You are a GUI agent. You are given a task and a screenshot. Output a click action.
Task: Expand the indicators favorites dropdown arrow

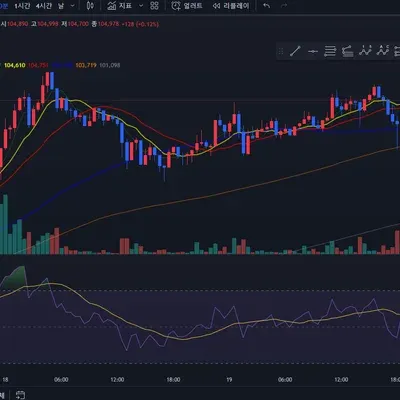[141, 6]
